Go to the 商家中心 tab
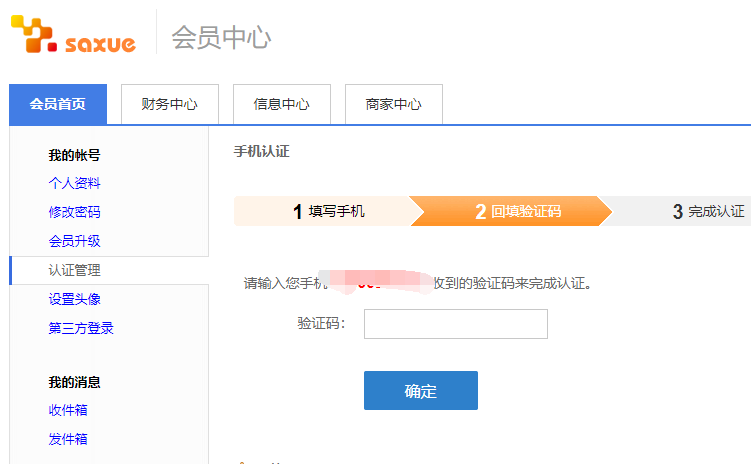This screenshot has width=751, height=464. (x=393, y=104)
